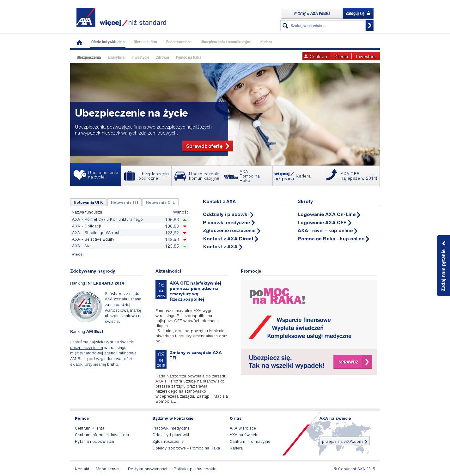Click the pink SPRAWDŹ button
The image size is (450, 476).
click(x=353, y=362)
